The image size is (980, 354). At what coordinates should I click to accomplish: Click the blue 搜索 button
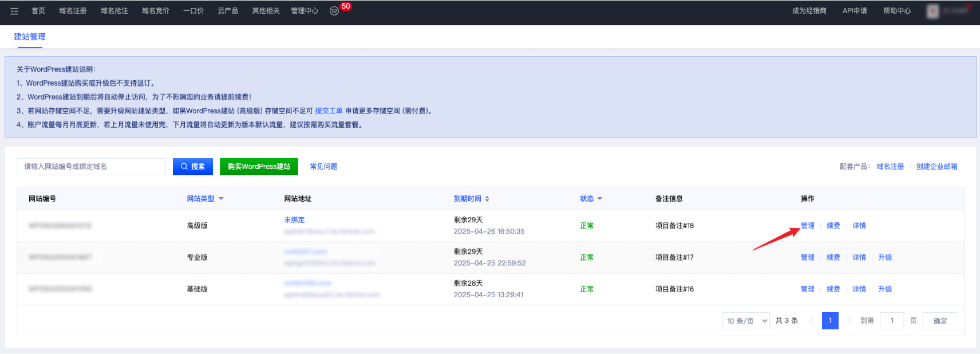(x=193, y=167)
